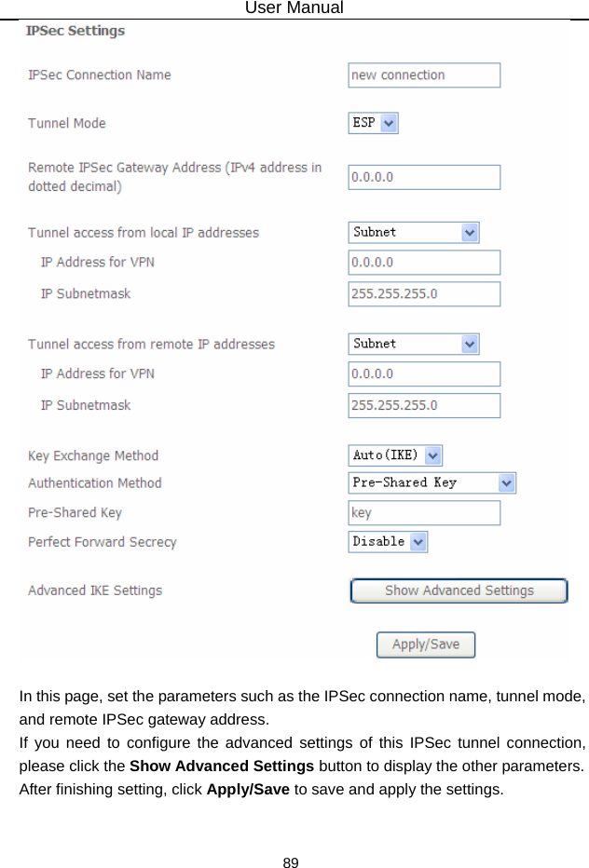Open the Tunnel Mode ESP dropdown
This screenshot has width=589, height=868.
(374, 123)
